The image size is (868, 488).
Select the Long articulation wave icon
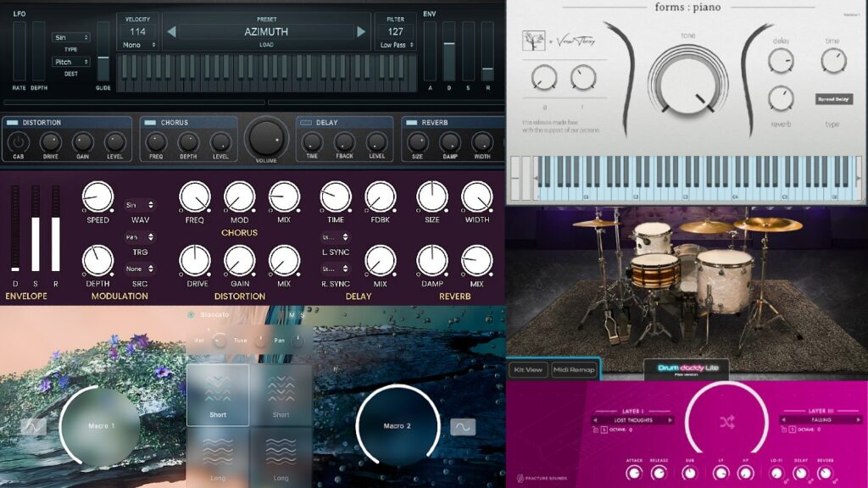[x=217, y=447]
